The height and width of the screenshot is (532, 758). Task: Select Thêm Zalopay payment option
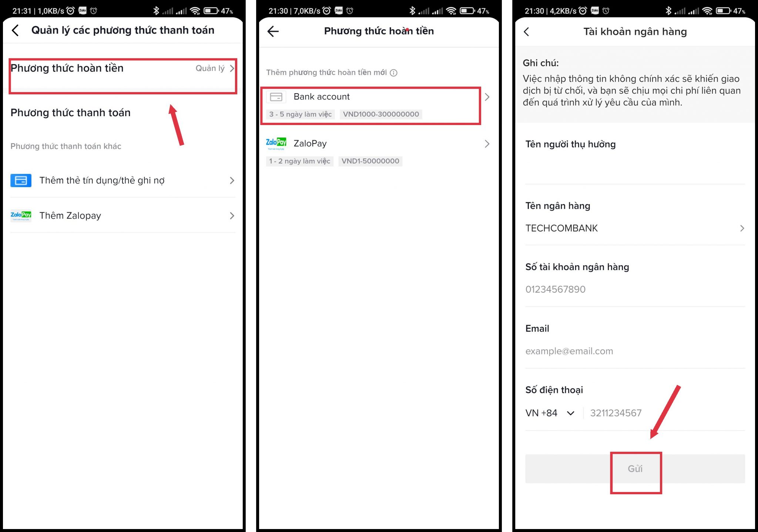click(123, 216)
